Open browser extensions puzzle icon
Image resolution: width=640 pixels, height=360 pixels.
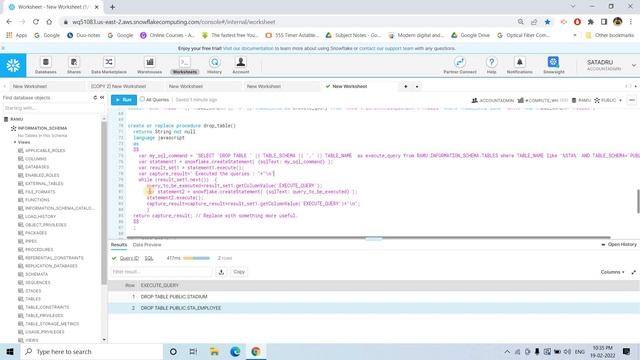tap(590, 22)
